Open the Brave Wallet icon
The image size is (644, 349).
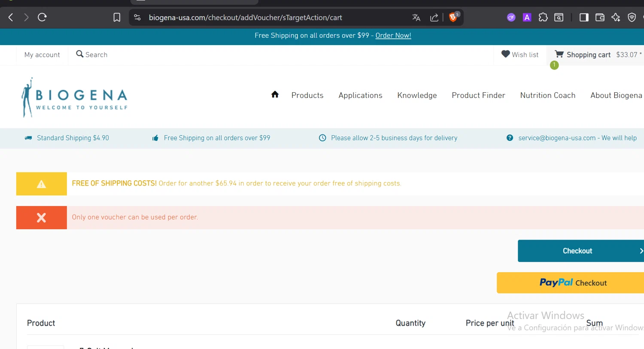pos(600,18)
